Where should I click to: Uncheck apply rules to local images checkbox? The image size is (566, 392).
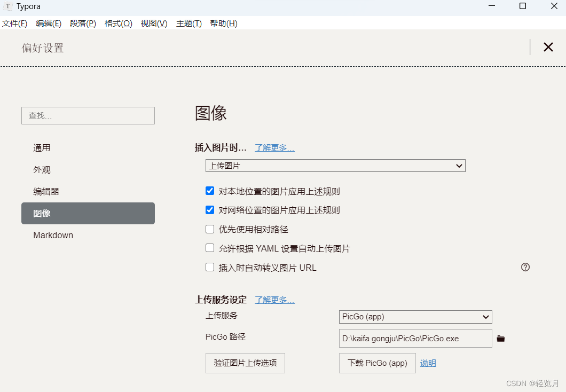point(210,191)
